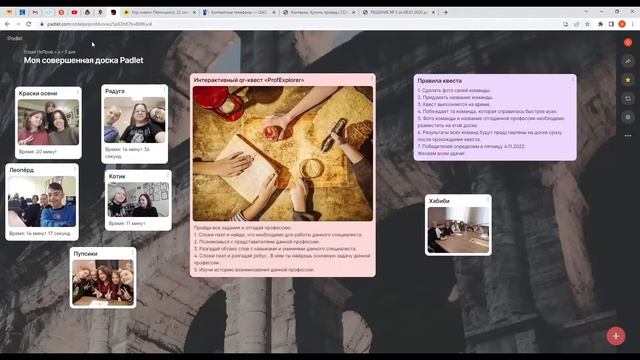
Task: Click the heading «Правила квеста»
Action: pos(440,81)
